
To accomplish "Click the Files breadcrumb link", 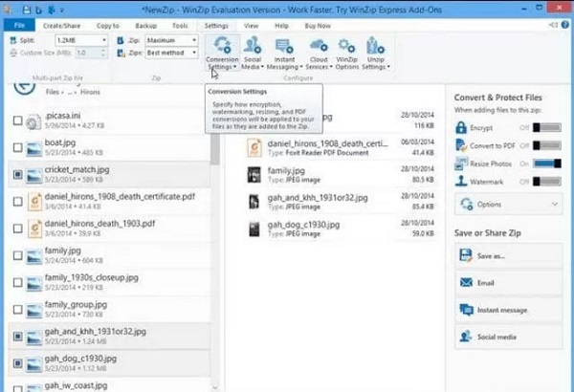I will tap(53, 92).
